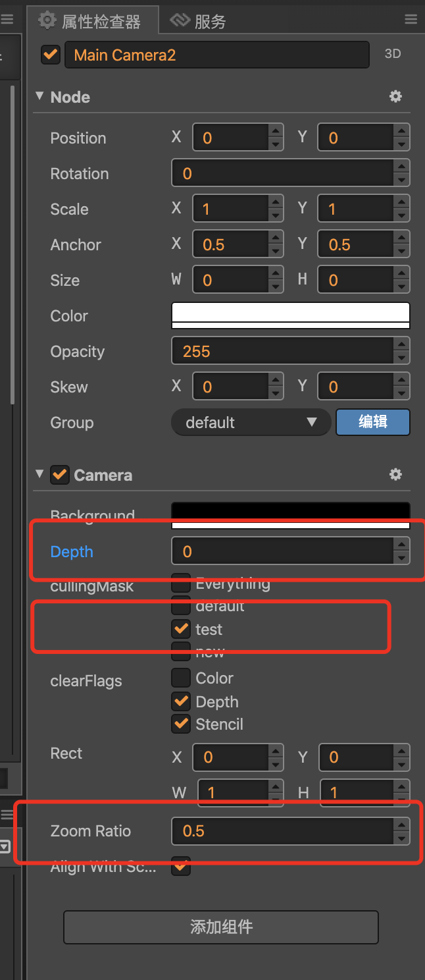Viewport: 425px width, 980px height.
Task: Click the 3D mode toggle icon
Action: coord(393,55)
